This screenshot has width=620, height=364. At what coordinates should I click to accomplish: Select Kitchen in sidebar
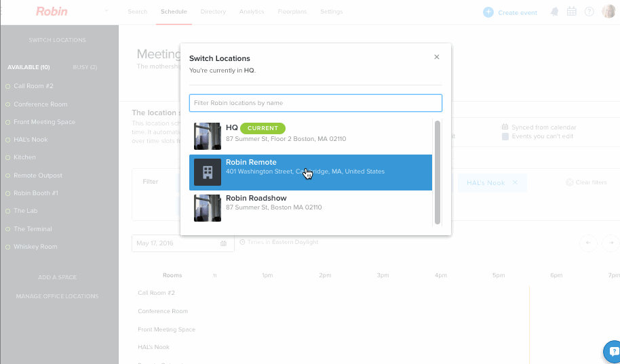point(24,157)
